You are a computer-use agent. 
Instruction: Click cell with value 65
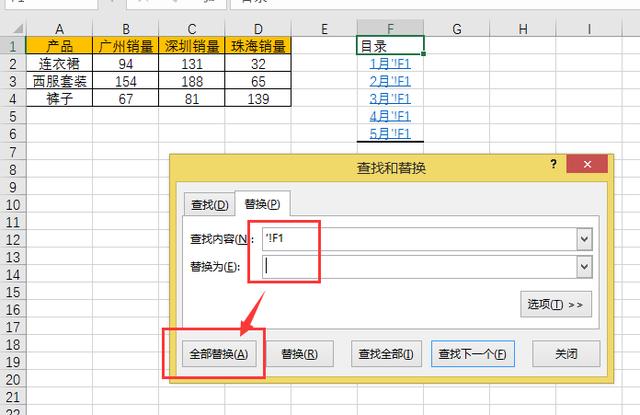coord(258,81)
